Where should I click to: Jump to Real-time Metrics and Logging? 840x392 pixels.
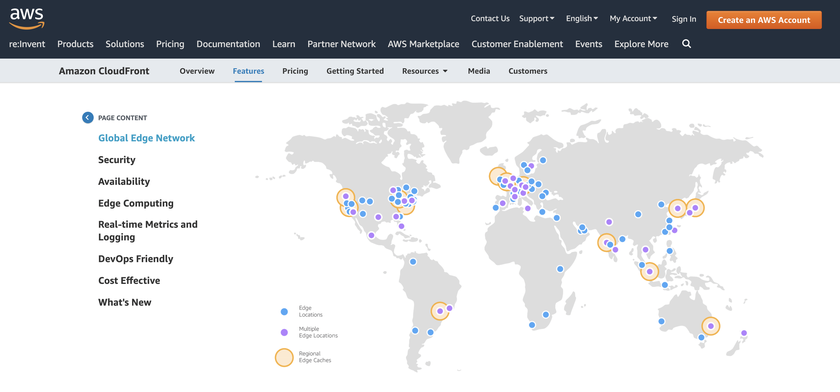tap(148, 231)
